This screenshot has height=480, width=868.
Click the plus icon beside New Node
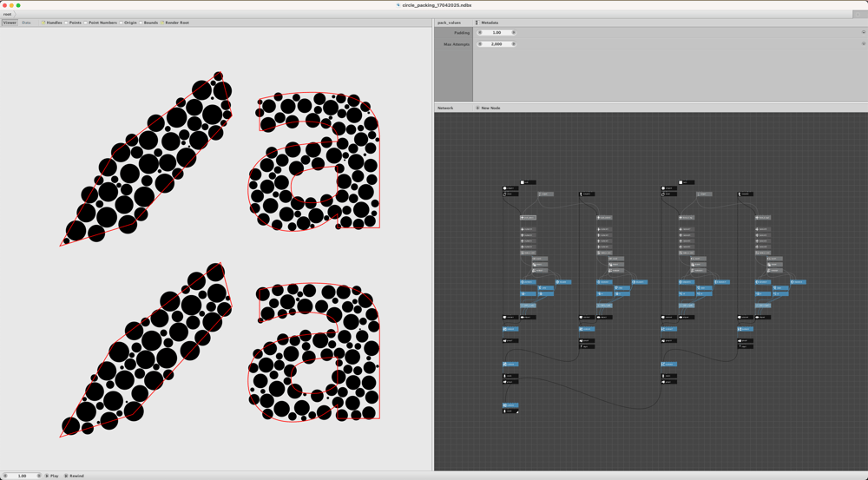(477, 108)
